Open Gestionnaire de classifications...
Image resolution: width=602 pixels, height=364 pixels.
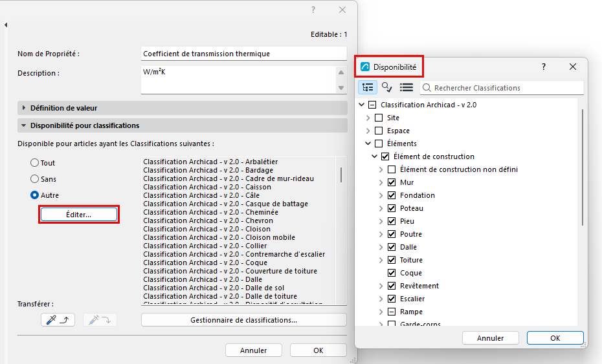[244, 320]
